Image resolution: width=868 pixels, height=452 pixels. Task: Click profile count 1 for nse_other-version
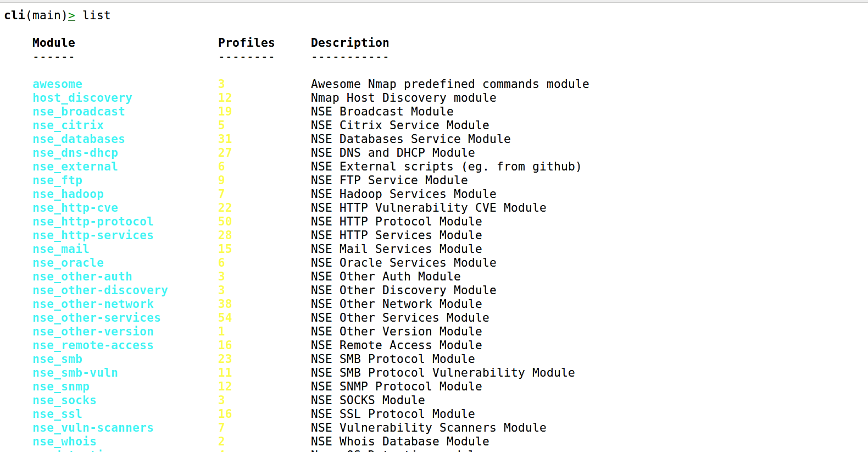click(x=221, y=332)
